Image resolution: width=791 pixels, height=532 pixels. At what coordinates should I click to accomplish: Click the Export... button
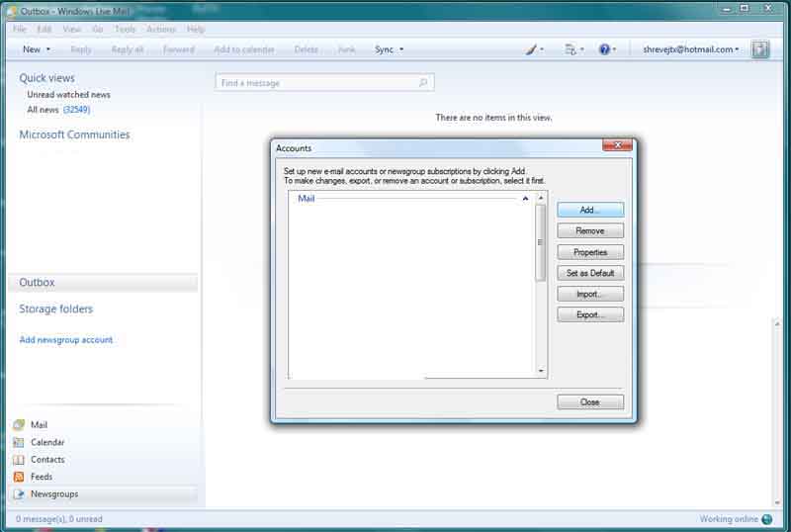(590, 314)
